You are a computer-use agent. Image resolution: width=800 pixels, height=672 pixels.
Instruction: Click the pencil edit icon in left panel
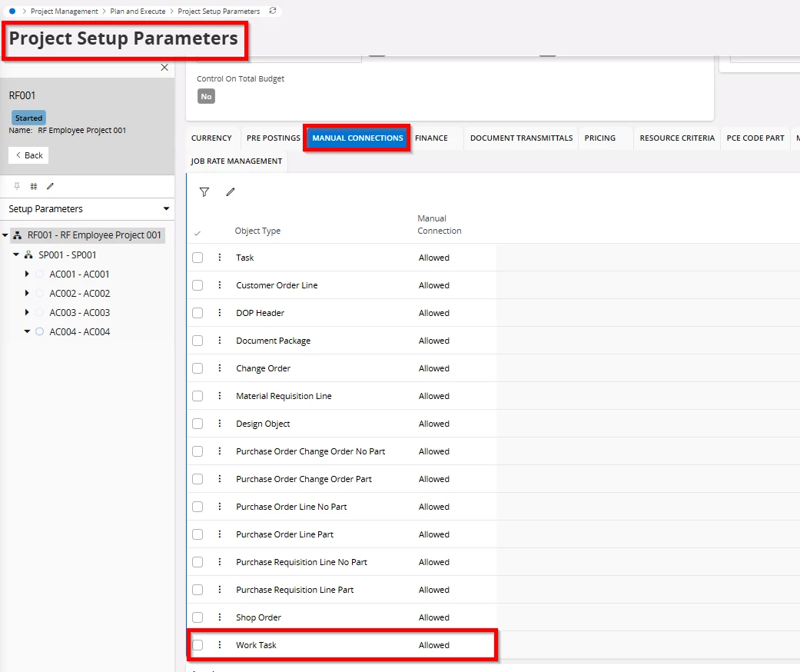tap(50, 186)
